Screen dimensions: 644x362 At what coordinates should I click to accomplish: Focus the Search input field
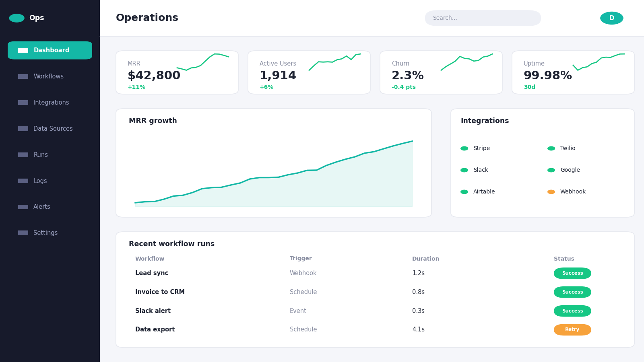click(483, 18)
